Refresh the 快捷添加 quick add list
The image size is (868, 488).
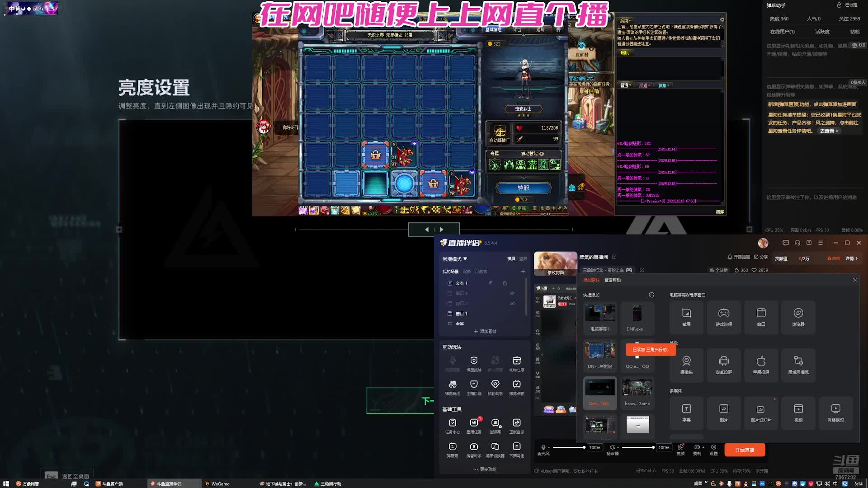(651, 295)
